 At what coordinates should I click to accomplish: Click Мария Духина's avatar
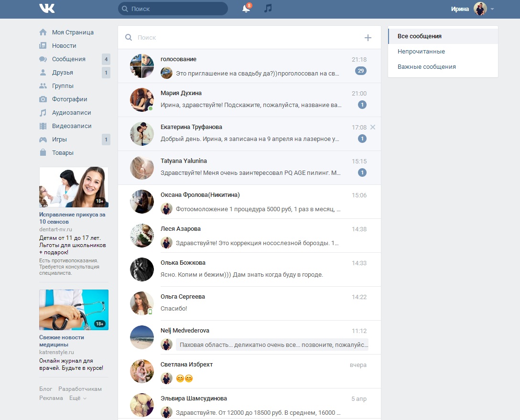click(x=142, y=100)
